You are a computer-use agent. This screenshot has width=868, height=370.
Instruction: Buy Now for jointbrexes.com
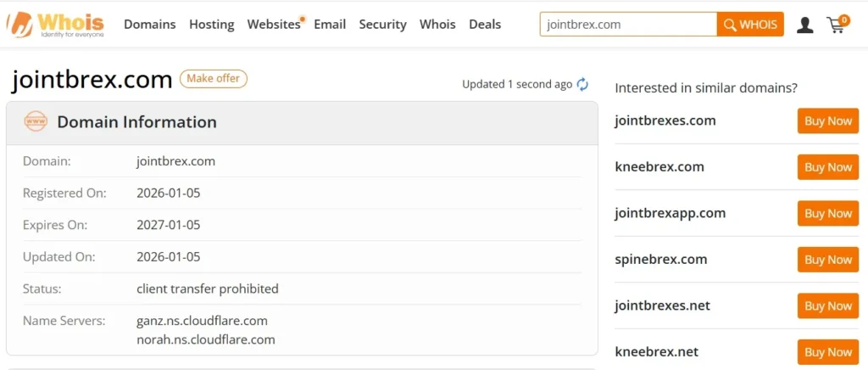coord(827,121)
